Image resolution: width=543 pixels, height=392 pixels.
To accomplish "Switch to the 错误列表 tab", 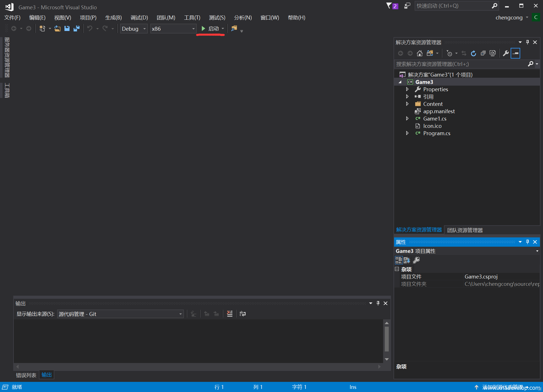I will [x=26, y=375].
